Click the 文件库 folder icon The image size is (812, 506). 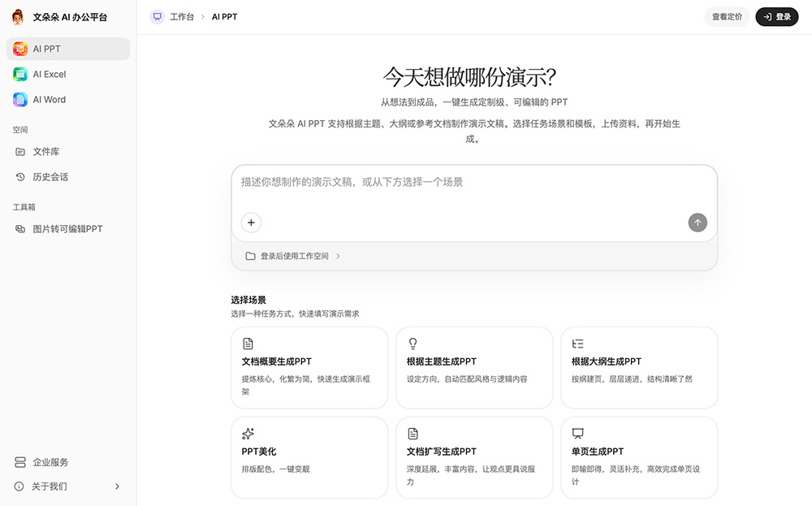pos(20,152)
